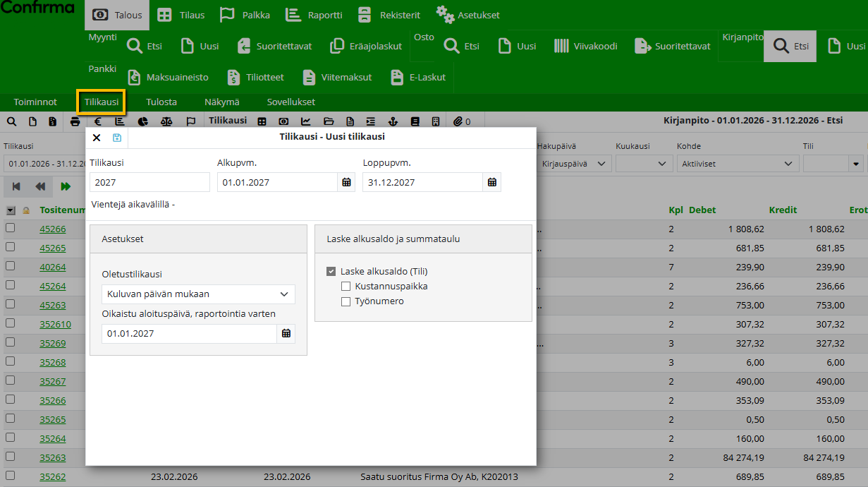Click the anchor icon in toolbar
This screenshot has width=868, height=487.
pos(394,121)
